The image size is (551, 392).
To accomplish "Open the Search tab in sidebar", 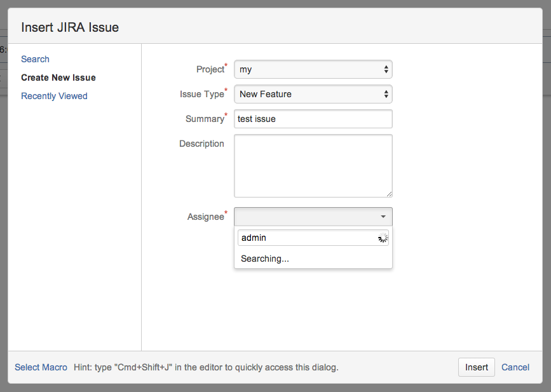I will point(35,59).
